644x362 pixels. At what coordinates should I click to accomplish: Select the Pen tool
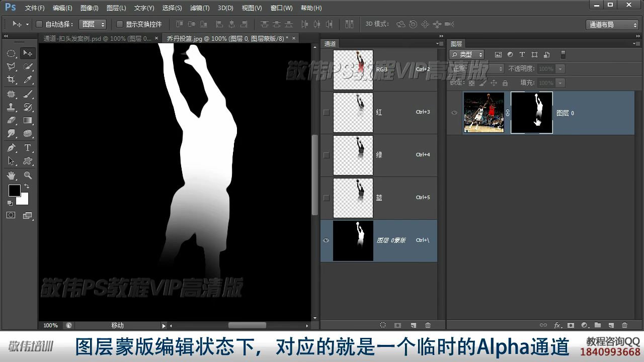click(x=11, y=148)
